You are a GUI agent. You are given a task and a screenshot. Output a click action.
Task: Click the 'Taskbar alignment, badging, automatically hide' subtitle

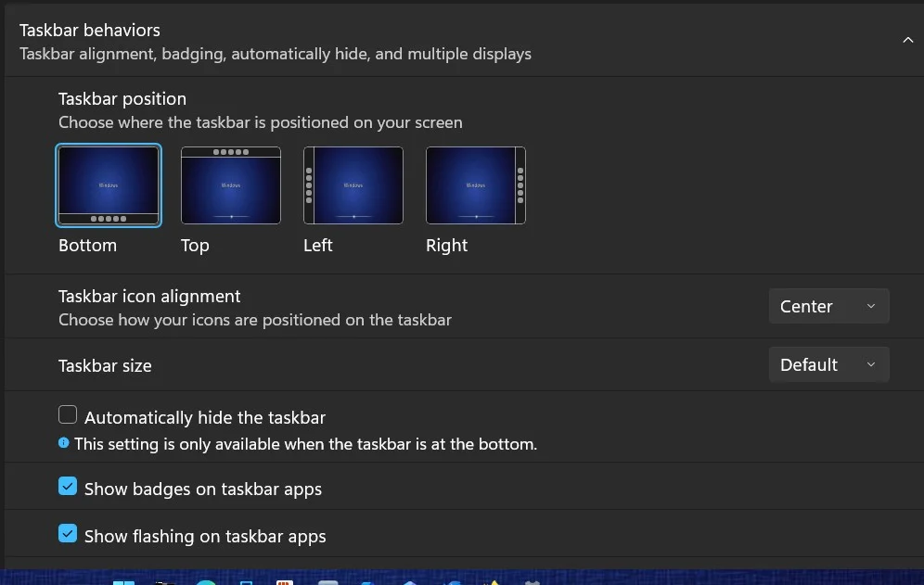276,54
